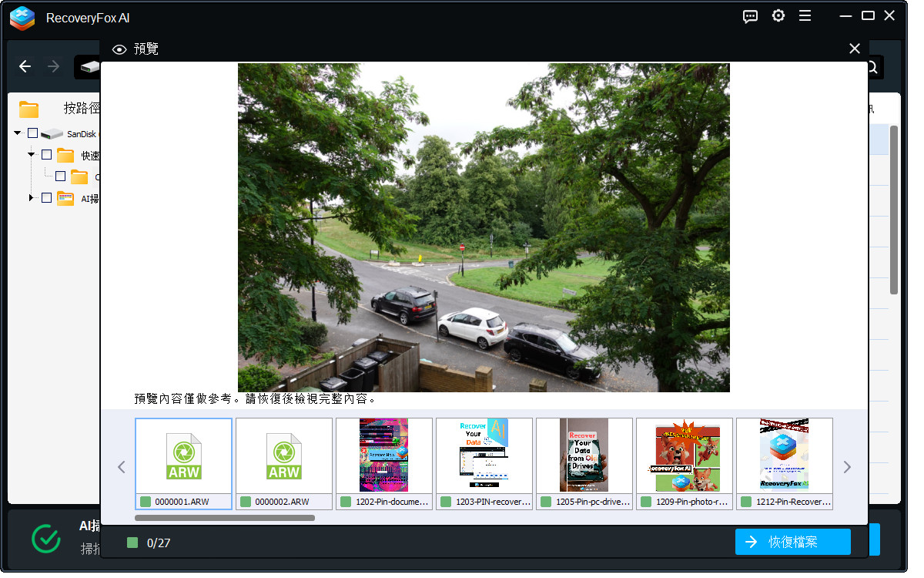The width and height of the screenshot is (924, 578).
Task: Open settings via the gear icon
Action: [x=778, y=16]
